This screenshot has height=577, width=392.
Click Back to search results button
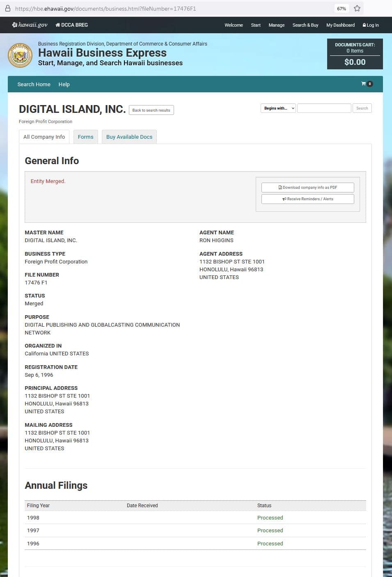(x=151, y=110)
